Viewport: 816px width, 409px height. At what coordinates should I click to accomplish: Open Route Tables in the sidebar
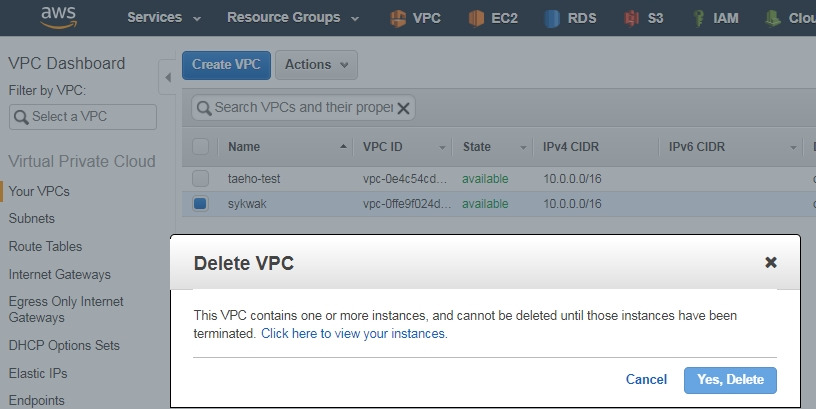point(45,246)
